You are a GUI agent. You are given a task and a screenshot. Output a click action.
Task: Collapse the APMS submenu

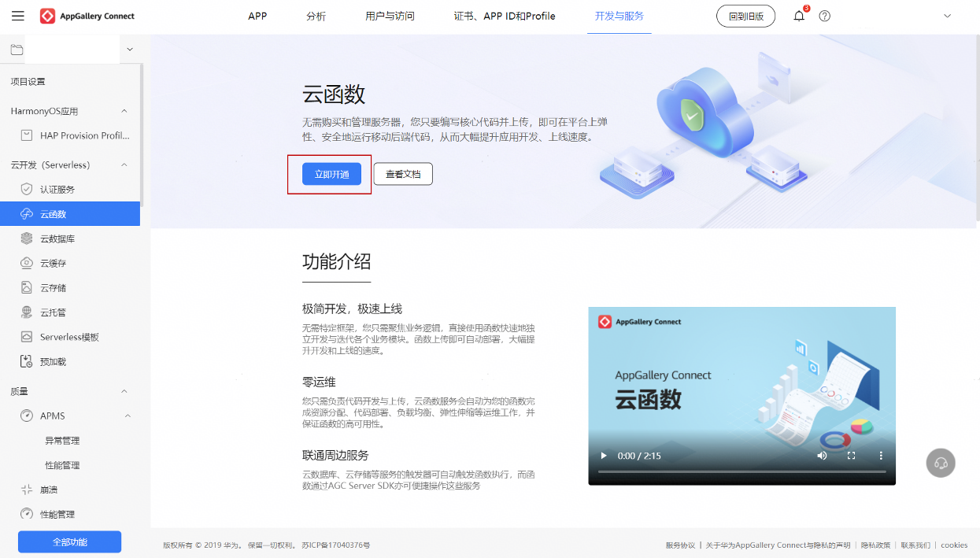pos(128,416)
